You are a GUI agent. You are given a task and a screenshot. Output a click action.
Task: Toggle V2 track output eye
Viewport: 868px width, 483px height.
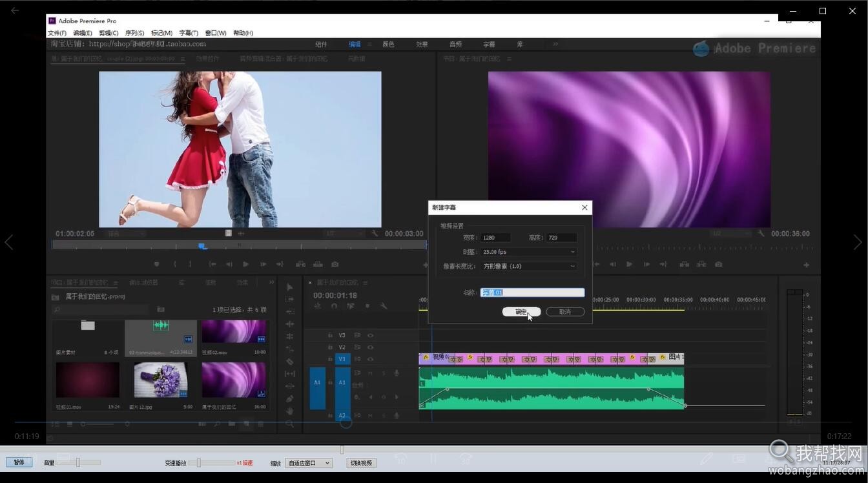371,347
